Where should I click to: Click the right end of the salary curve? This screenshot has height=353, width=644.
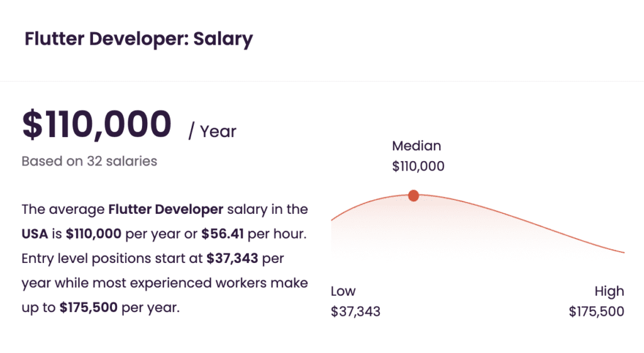623,252
